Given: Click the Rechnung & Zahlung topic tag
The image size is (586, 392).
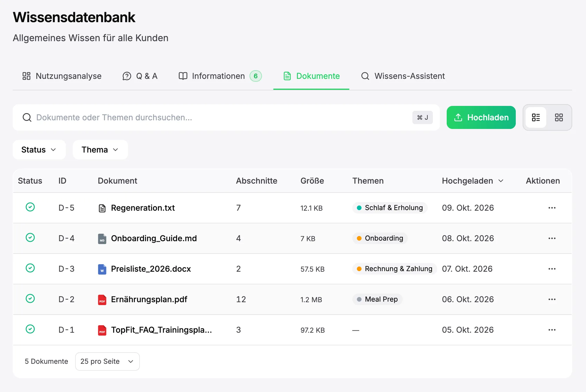Looking at the screenshot, I should [395, 269].
